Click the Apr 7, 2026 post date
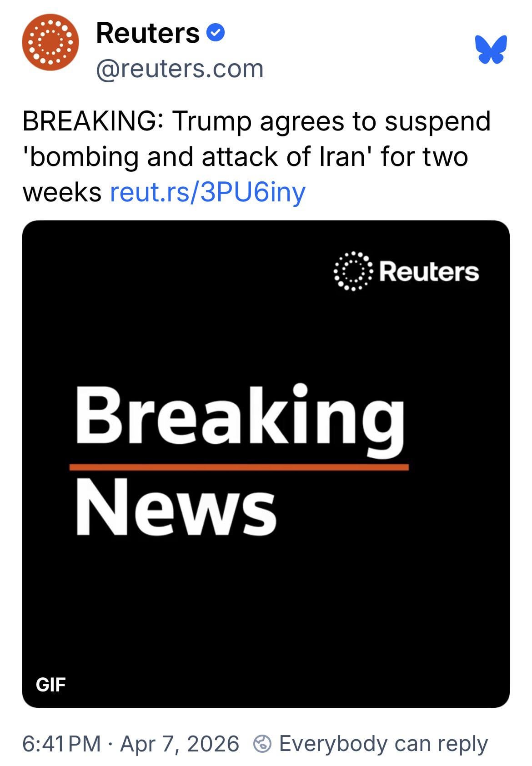532x766 pixels. tap(180, 744)
